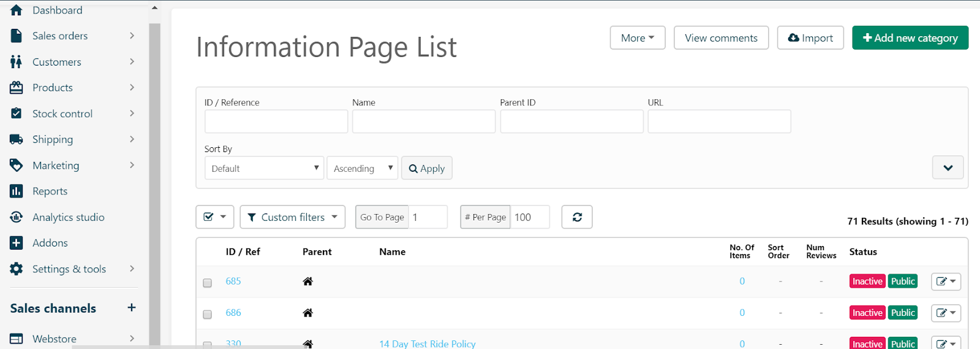Apply the search filters
Image resolution: width=980 pixels, height=349 pixels.
pyautogui.click(x=427, y=168)
